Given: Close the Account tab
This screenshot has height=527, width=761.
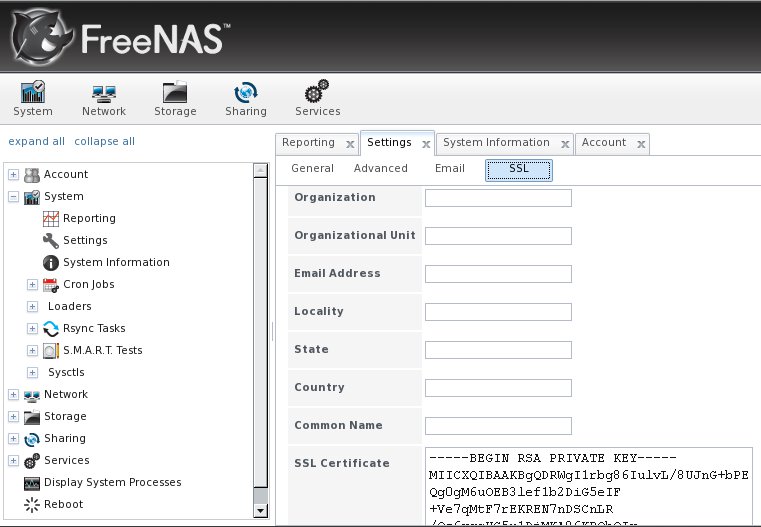Looking at the screenshot, I should [641, 144].
